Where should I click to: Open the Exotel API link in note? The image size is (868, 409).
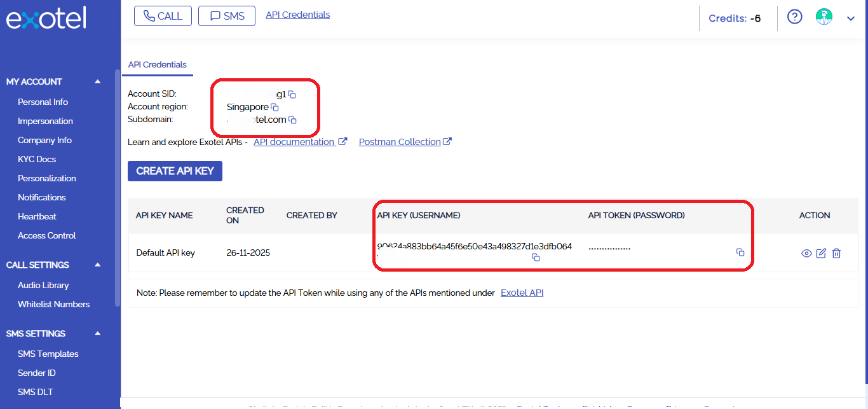(x=522, y=293)
